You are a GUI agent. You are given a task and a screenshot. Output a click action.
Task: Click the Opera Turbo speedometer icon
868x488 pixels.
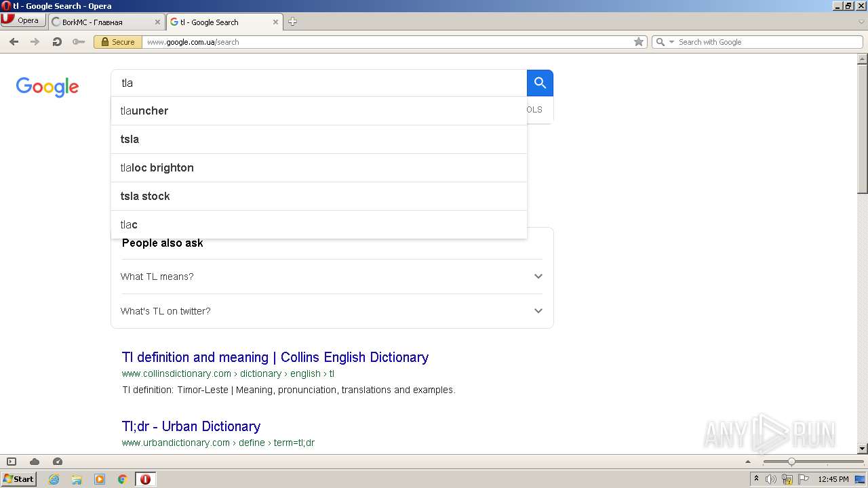[x=58, y=462]
